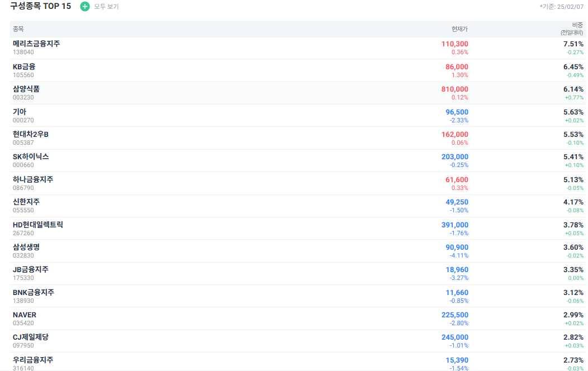Open the CJ제일제당 stock name
This screenshot has width=588, height=371.
point(30,337)
